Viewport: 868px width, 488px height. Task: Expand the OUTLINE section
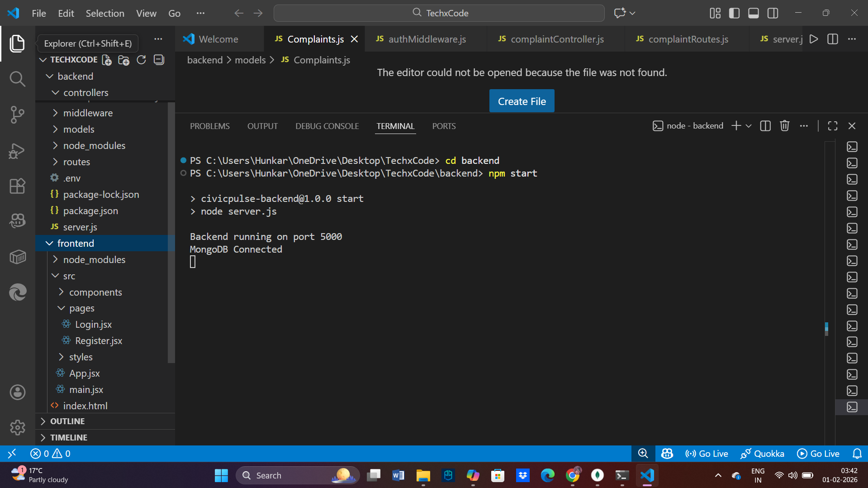point(67,421)
